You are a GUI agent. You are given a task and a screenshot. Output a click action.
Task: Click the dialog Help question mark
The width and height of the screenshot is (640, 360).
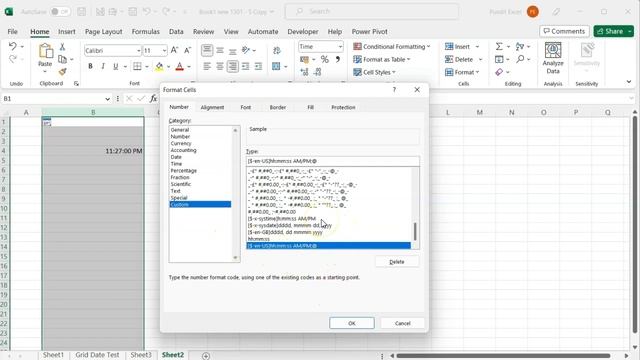[x=394, y=89]
